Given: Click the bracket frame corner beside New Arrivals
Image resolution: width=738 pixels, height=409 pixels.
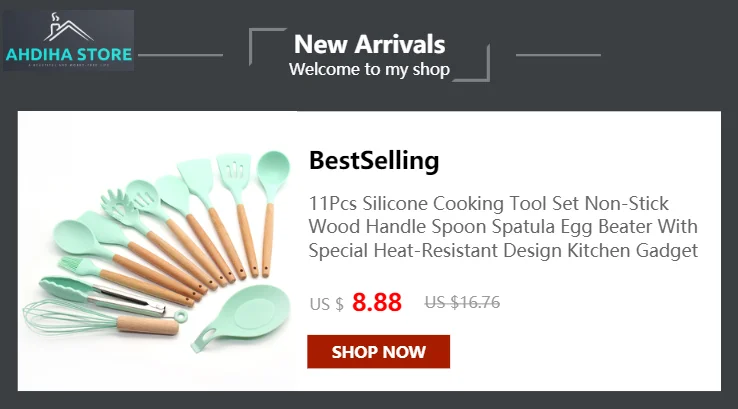Looking at the screenshot, I should pyautogui.click(x=267, y=46).
